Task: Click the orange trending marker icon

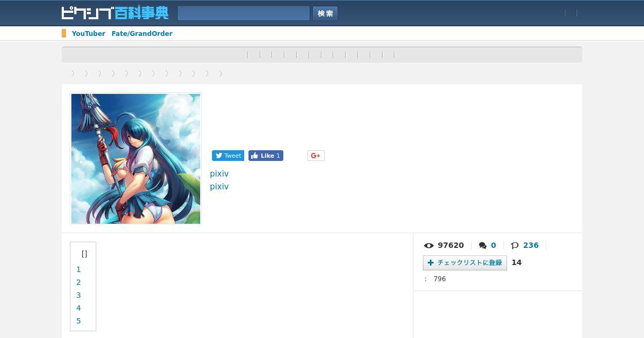Action: click(64, 33)
